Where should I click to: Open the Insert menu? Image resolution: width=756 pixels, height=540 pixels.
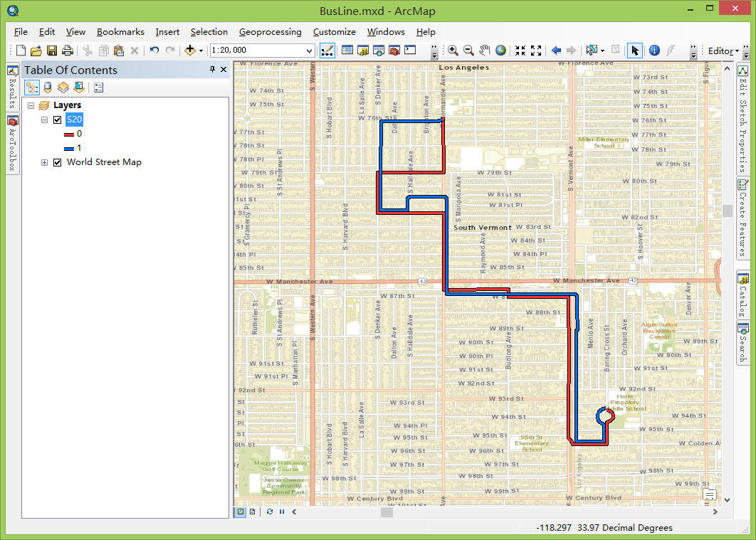pyautogui.click(x=167, y=32)
